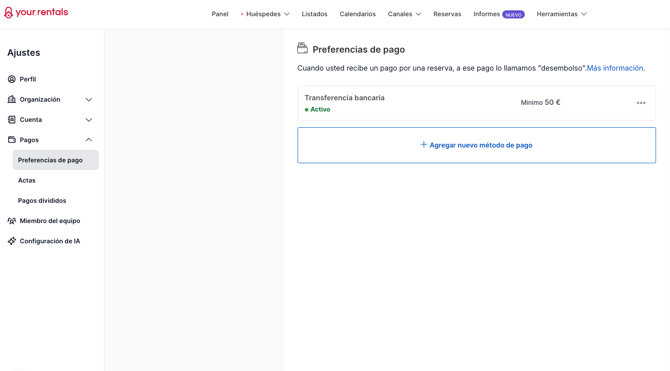Collapse the Pagos section chevron
The height and width of the screenshot is (371, 670).
tap(88, 140)
